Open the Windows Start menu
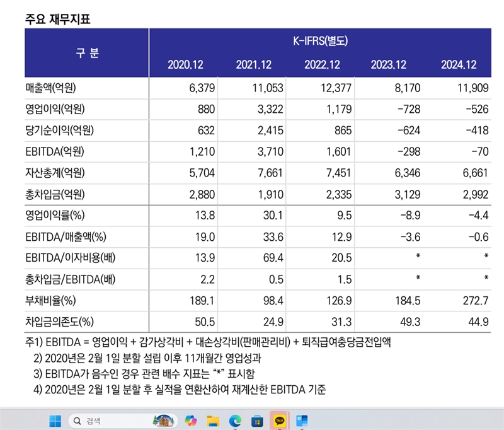The width and height of the screenshot is (504, 430). pos(55,420)
